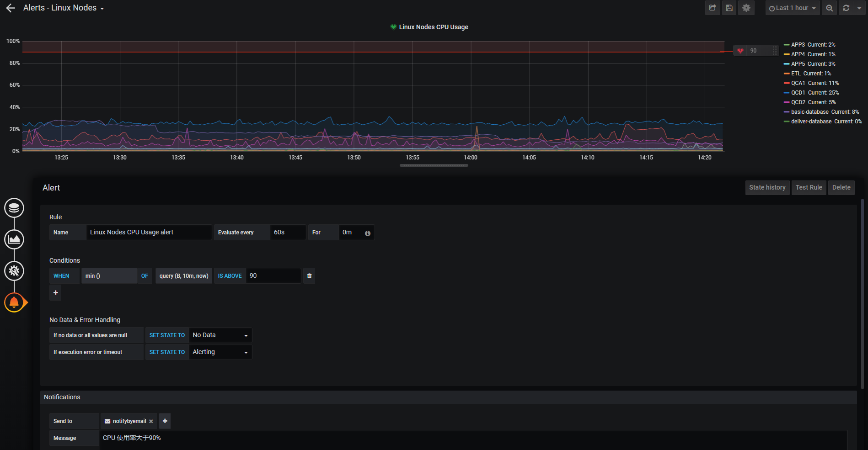The height and width of the screenshot is (450, 868).
Task: Open the Alert bell icon tab
Action: coord(14,302)
